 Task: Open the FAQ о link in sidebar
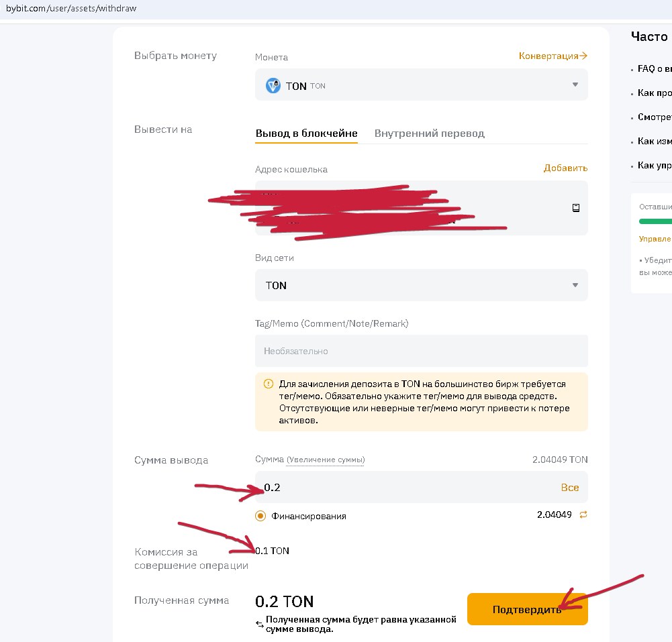pos(655,69)
